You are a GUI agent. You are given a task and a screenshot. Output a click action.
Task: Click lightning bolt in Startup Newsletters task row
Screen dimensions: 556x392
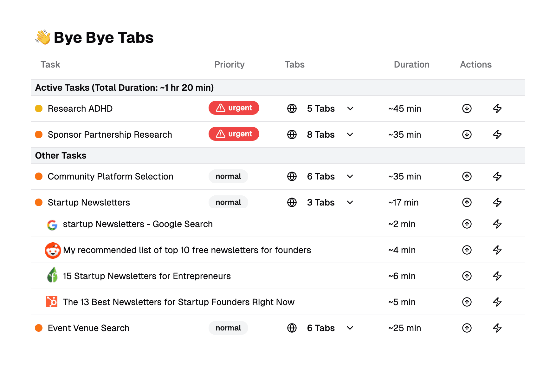point(497,202)
